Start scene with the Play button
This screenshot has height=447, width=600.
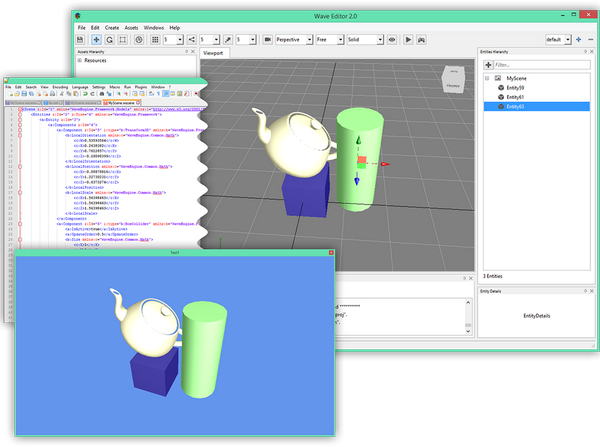(408, 39)
